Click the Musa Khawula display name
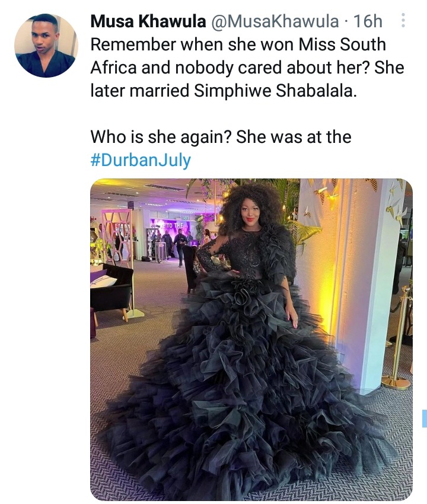 [148, 21]
